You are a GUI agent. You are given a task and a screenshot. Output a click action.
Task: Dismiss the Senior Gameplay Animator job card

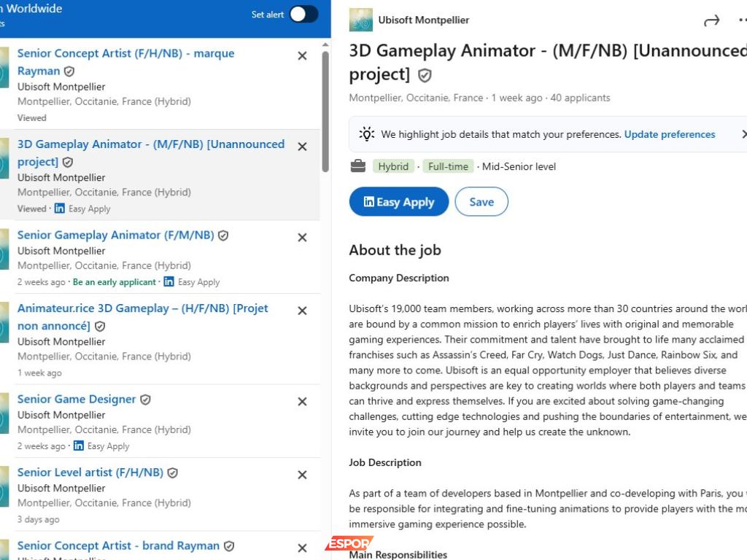point(302,237)
